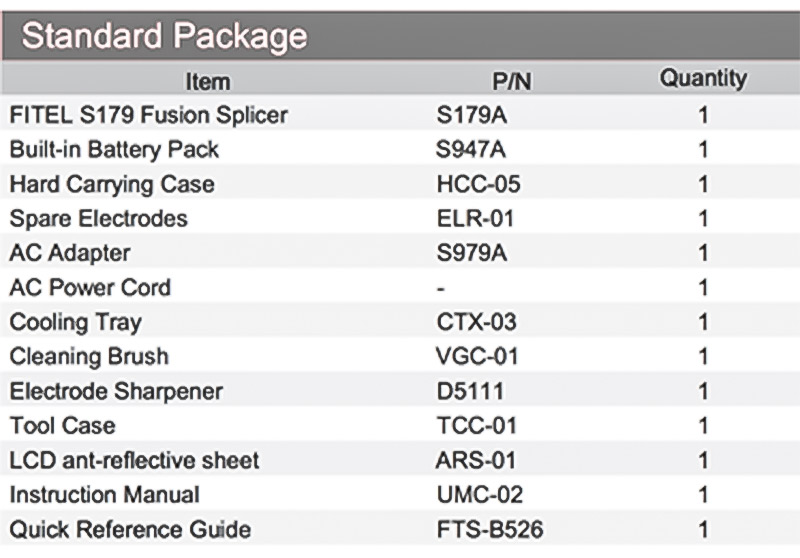Viewport: 800px width, 558px height.
Task: Select the Cooling Tray entry
Action: [x=76, y=322]
